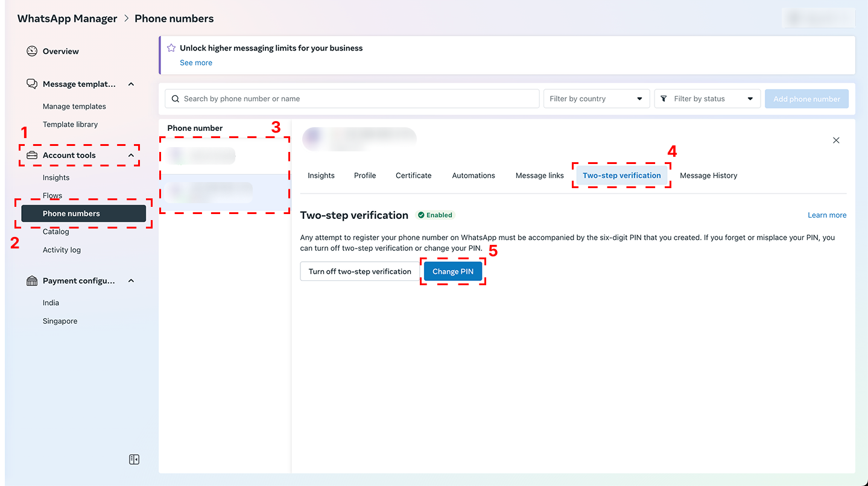Open the Activity log
Viewport: 868px width, 486px height.
click(x=62, y=250)
